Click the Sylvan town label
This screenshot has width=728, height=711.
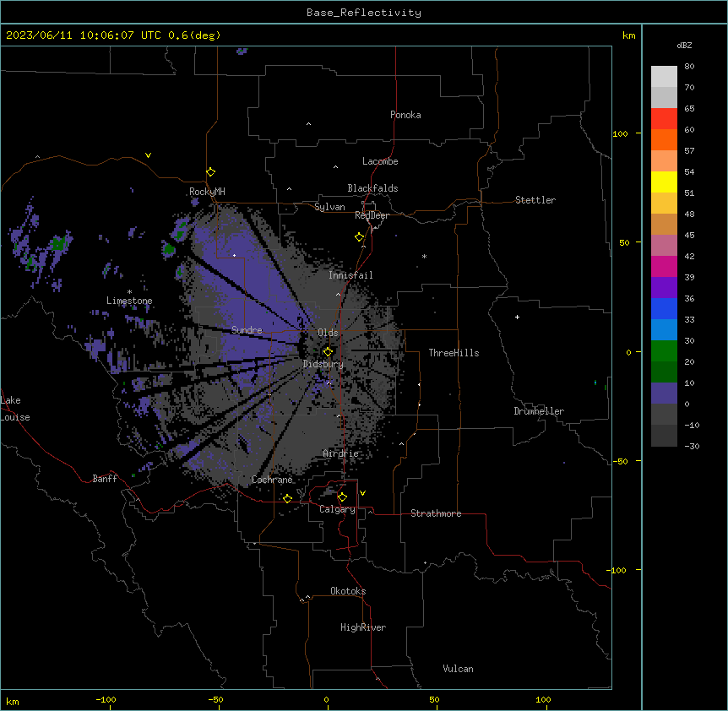pos(329,207)
